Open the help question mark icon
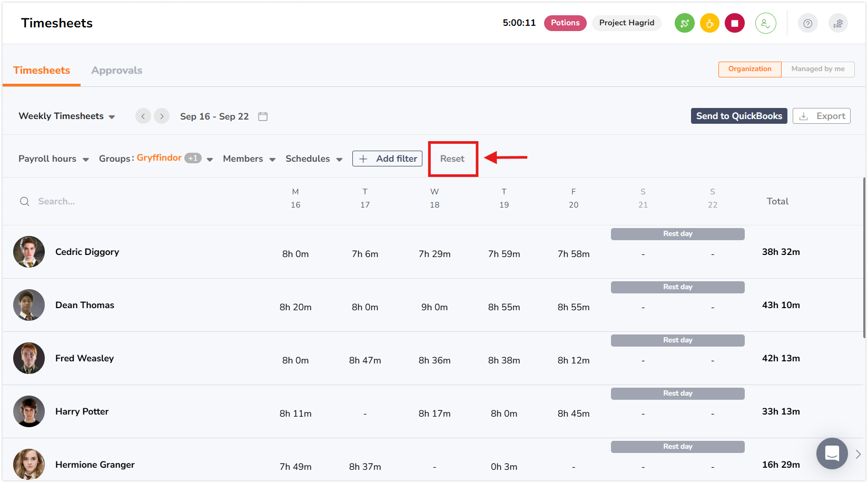This screenshot has width=868, height=483. click(x=807, y=23)
